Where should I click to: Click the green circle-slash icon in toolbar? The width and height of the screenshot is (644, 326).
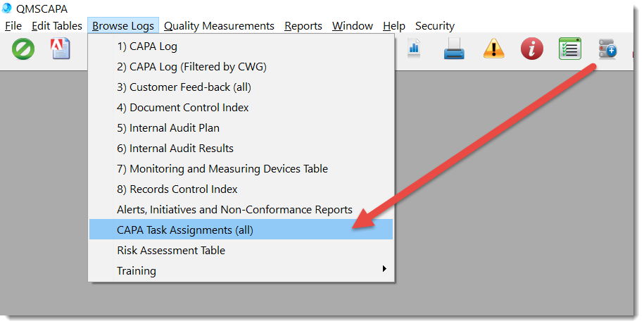[23, 49]
